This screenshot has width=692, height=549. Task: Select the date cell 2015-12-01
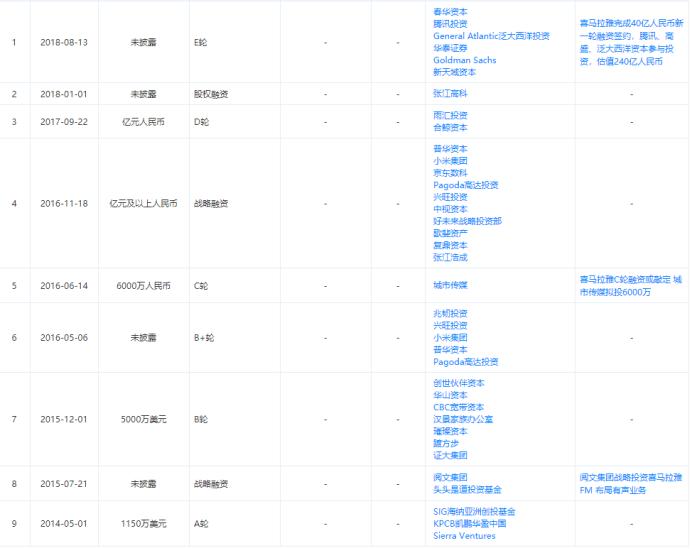tap(64, 419)
